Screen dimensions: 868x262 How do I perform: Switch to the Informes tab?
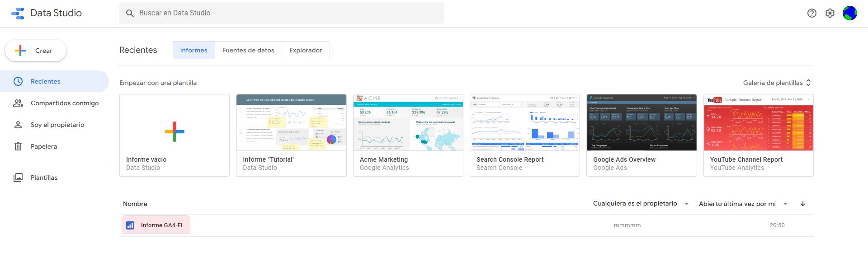193,50
